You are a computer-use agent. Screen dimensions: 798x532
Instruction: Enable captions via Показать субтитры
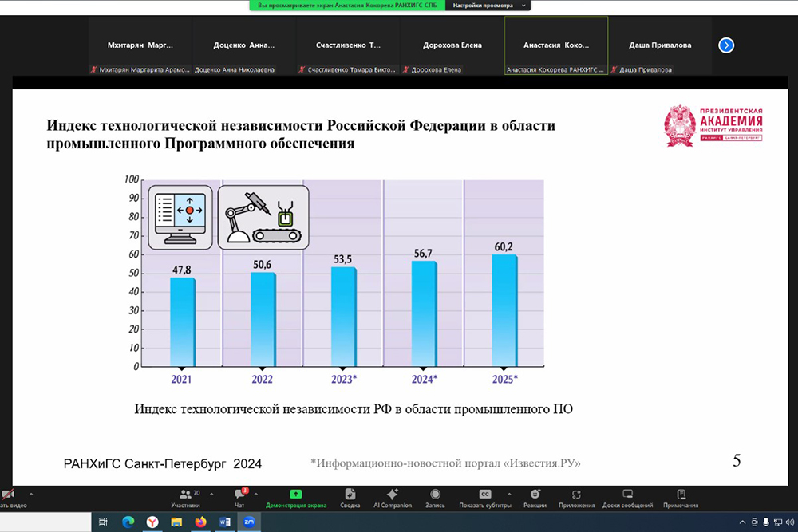coord(485,499)
